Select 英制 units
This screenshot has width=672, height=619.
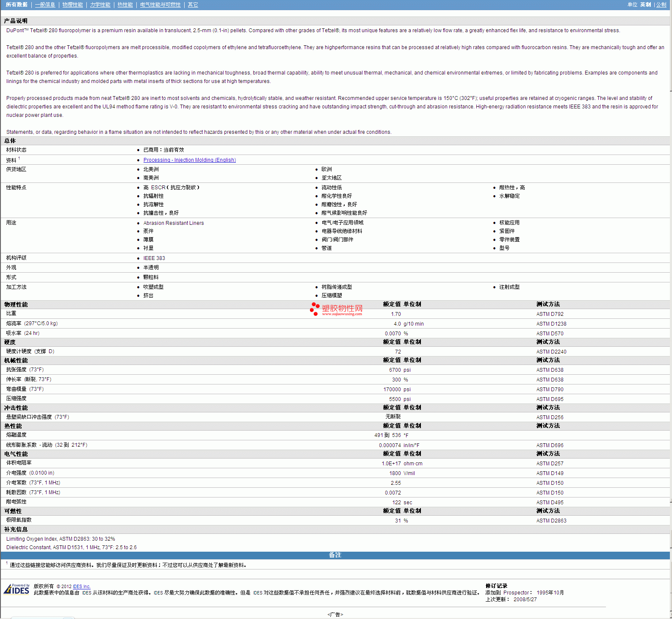click(x=645, y=5)
